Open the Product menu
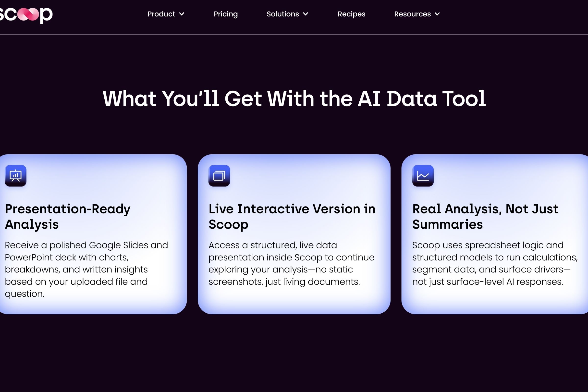The height and width of the screenshot is (392, 588). [x=166, y=14]
